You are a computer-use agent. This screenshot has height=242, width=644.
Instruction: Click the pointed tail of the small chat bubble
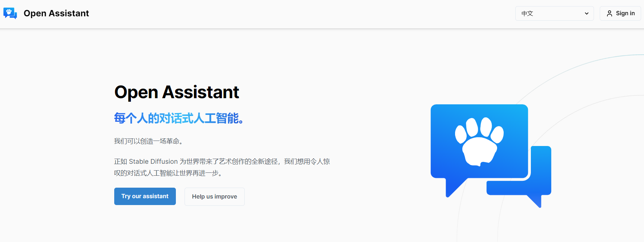pyautogui.click(x=536, y=201)
